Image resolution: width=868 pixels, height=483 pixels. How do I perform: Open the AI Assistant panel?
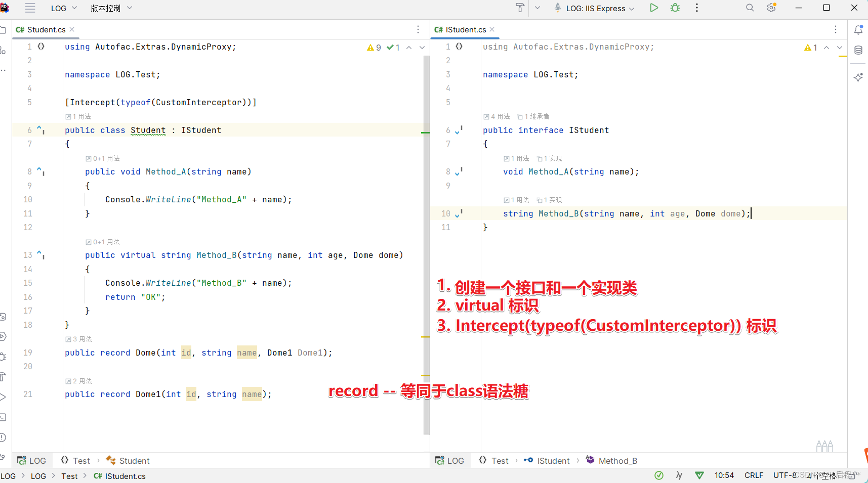pos(858,77)
